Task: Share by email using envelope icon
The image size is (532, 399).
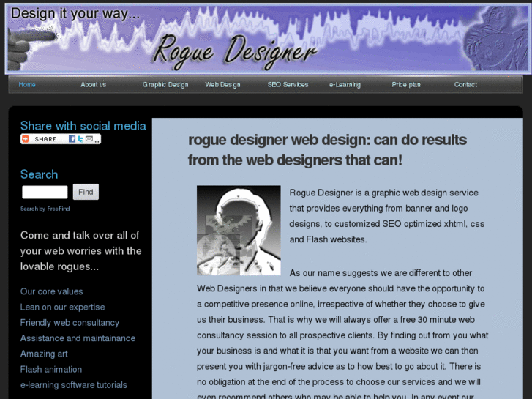Action: click(89, 138)
